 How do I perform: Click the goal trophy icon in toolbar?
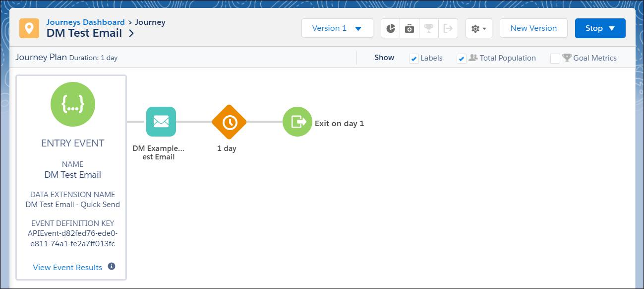pos(429,28)
